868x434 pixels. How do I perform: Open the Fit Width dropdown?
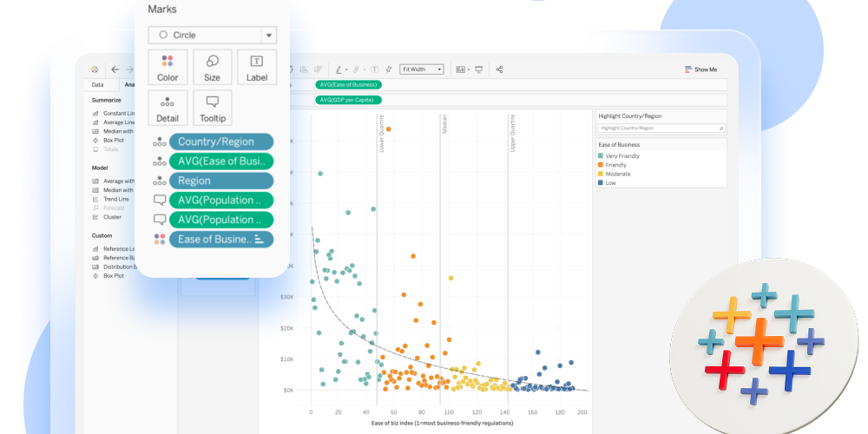[422, 69]
